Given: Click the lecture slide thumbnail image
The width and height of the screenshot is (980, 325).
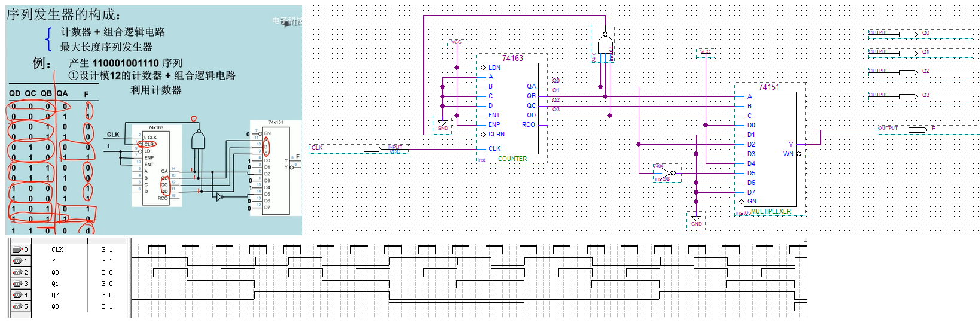Looking at the screenshot, I should coord(154,120).
